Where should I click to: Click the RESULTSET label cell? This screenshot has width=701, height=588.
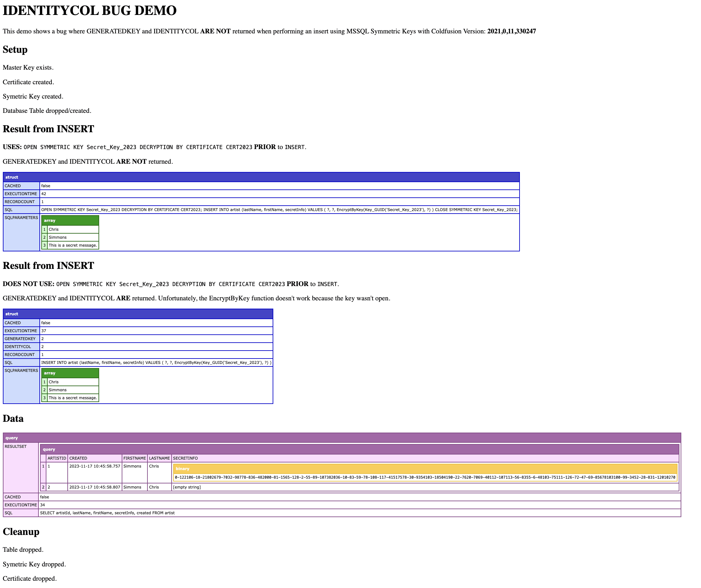tap(16, 447)
